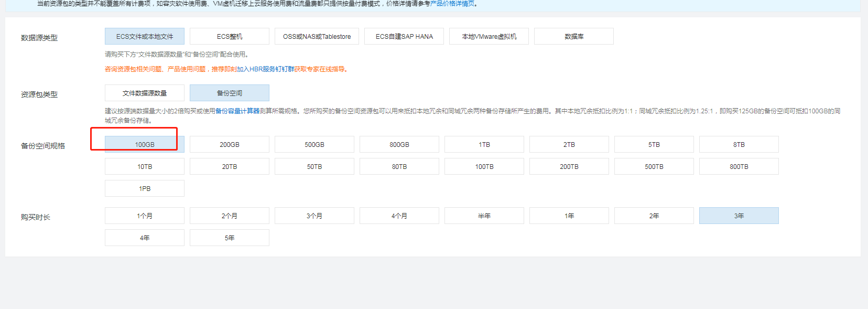Select the 1PB backup space size
Viewport: 868px width, 309px height.
pos(145,188)
